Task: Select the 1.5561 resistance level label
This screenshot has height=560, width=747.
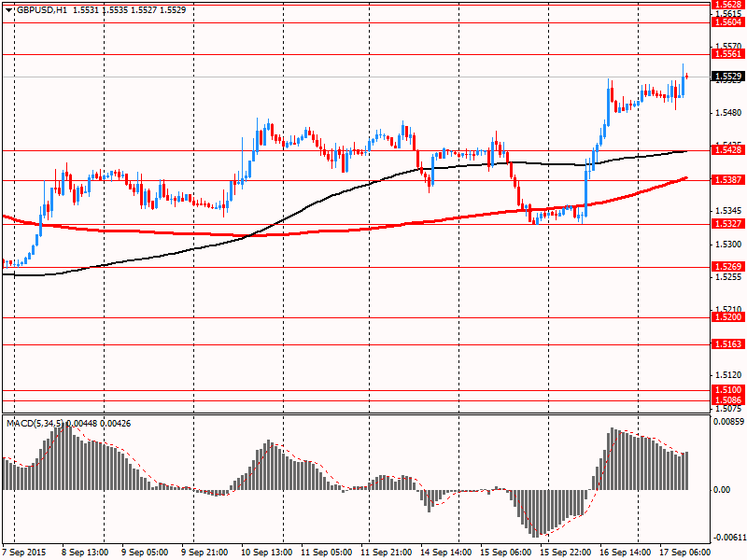Action: point(727,54)
